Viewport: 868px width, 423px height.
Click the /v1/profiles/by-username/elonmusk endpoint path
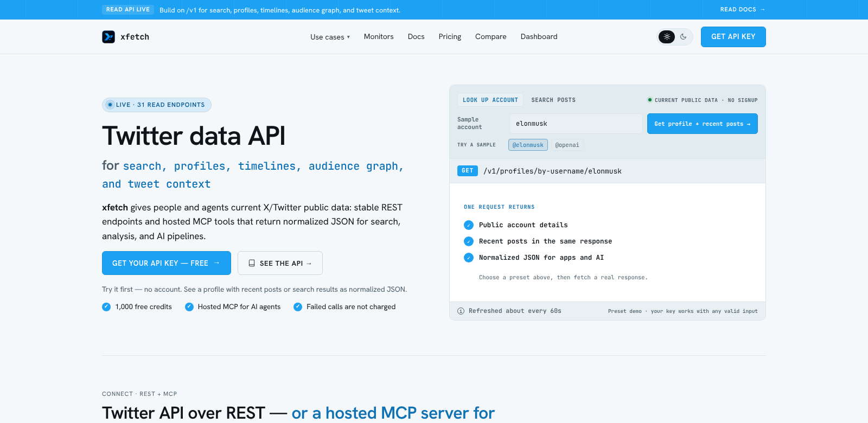click(x=552, y=171)
